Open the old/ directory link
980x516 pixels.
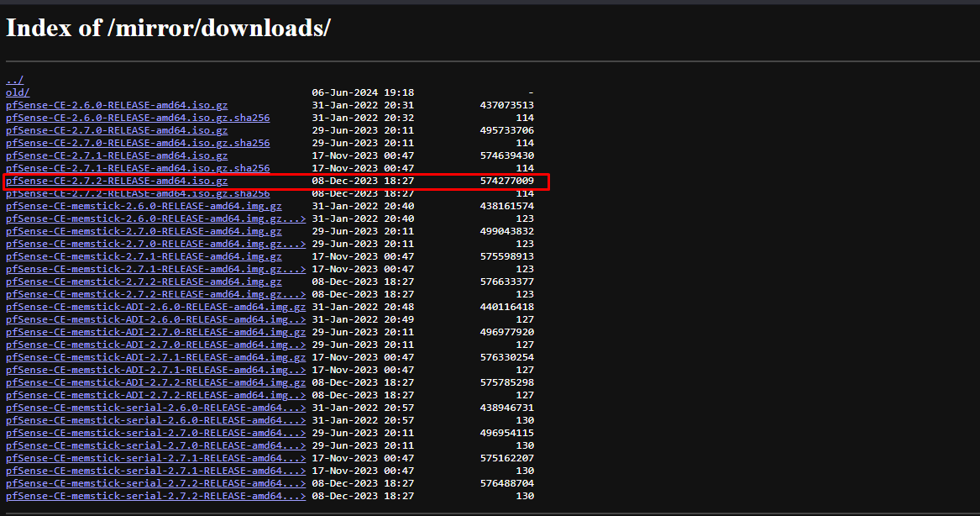point(18,92)
